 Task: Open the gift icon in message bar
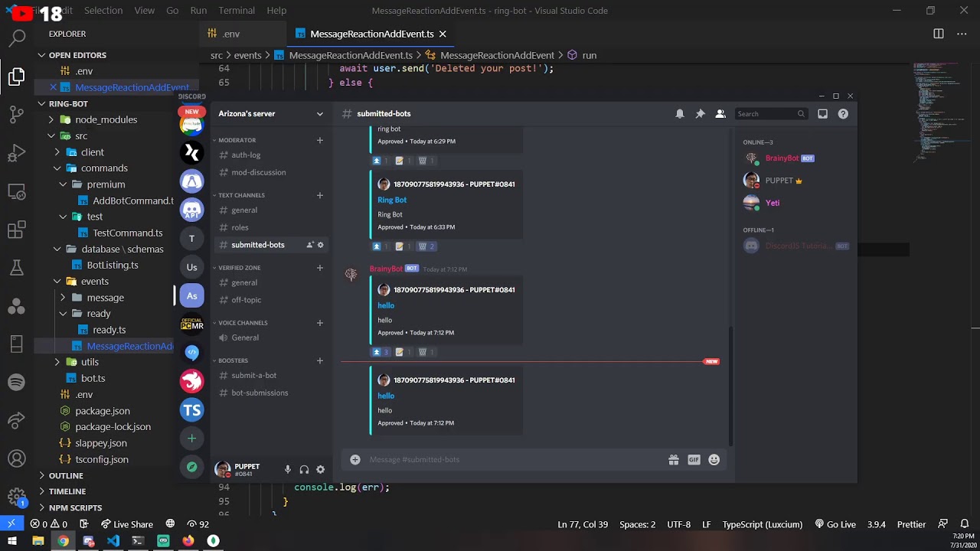673,460
